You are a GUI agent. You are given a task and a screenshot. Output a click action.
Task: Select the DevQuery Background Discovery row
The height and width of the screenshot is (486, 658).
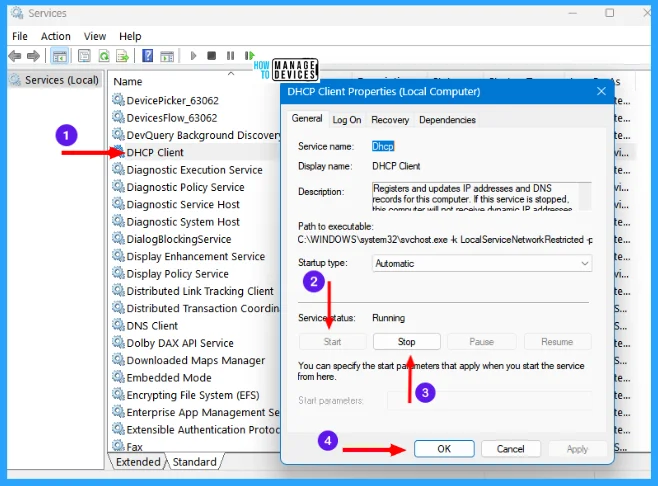[x=194, y=135]
